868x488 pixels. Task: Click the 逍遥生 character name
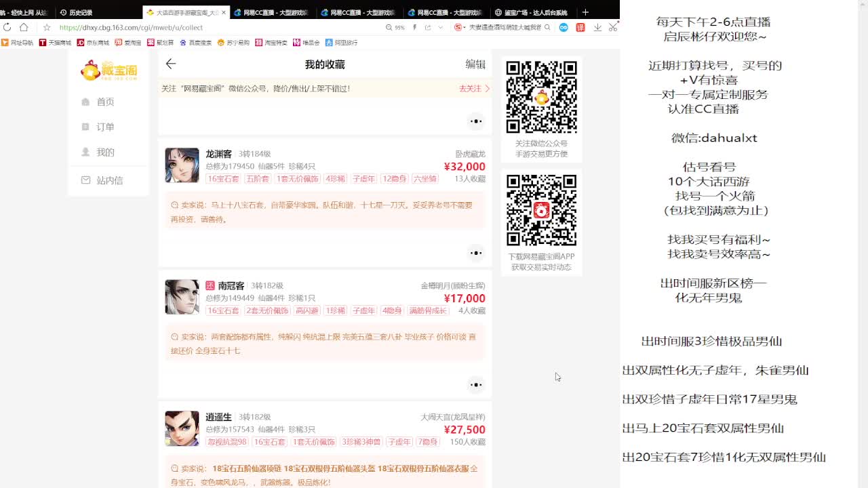pyautogui.click(x=218, y=418)
